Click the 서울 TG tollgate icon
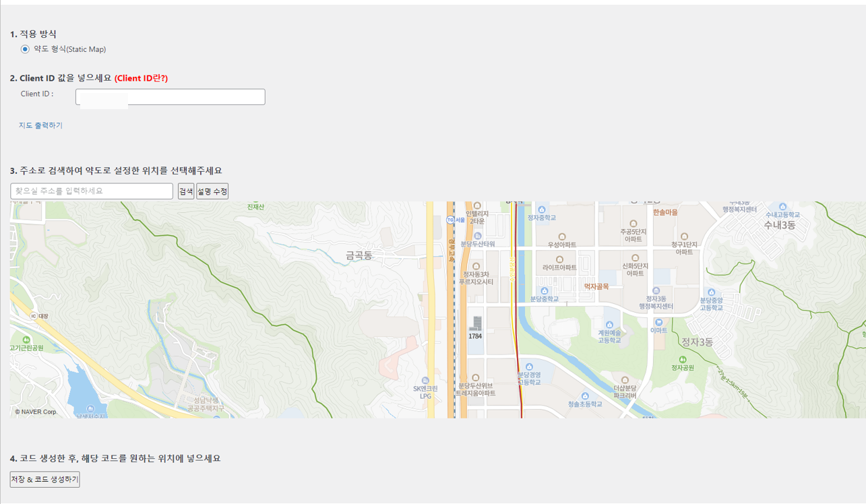 pos(450,220)
